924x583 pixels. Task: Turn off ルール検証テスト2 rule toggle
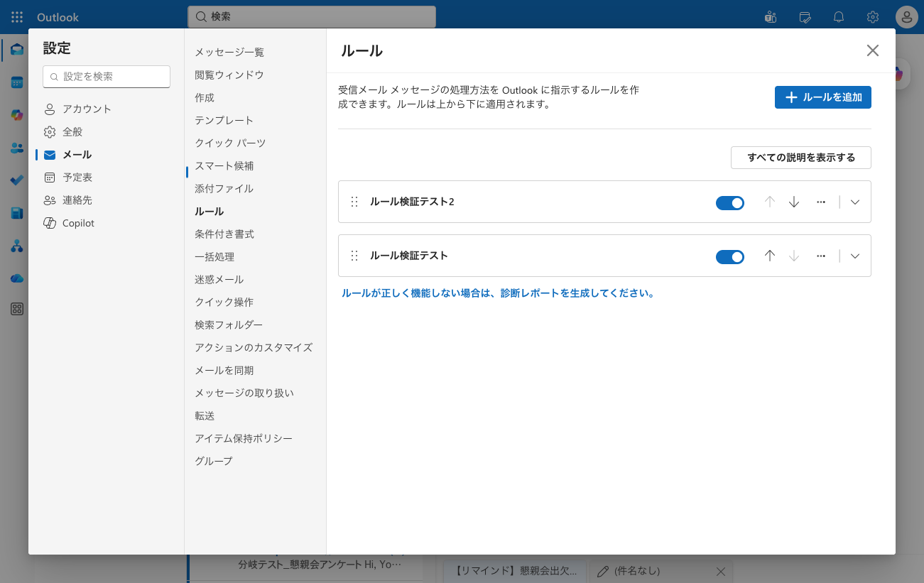[x=730, y=203]
